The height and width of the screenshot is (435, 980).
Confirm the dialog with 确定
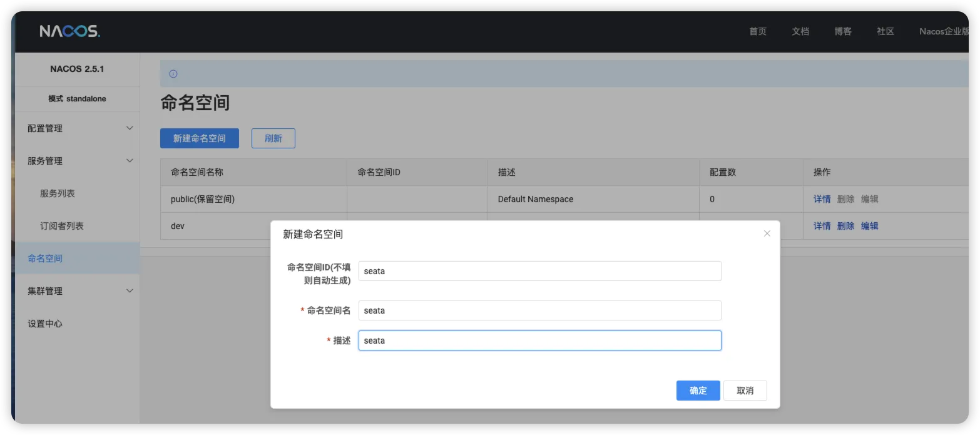point(698,391)
